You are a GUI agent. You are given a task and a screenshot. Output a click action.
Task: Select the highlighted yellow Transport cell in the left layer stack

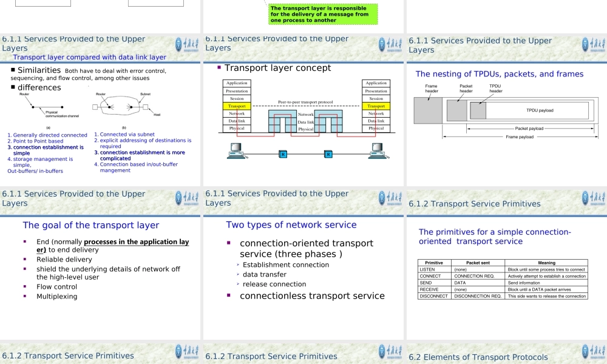236,106
